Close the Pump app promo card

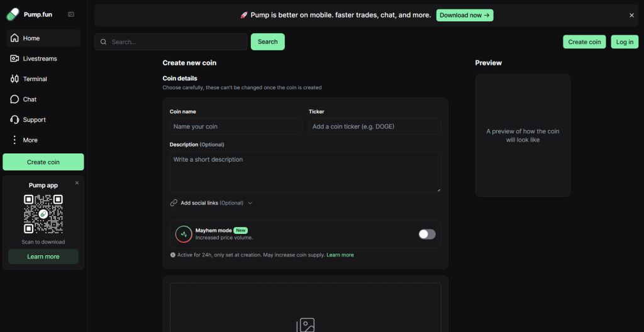click(x=77, y=183)
